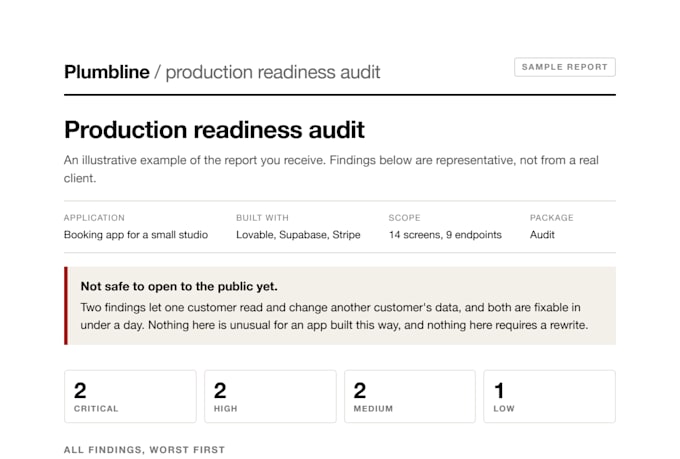The height and width of the screenshot is (459, 680).
Task: Click the Built With label
Action: click(262, 218)
